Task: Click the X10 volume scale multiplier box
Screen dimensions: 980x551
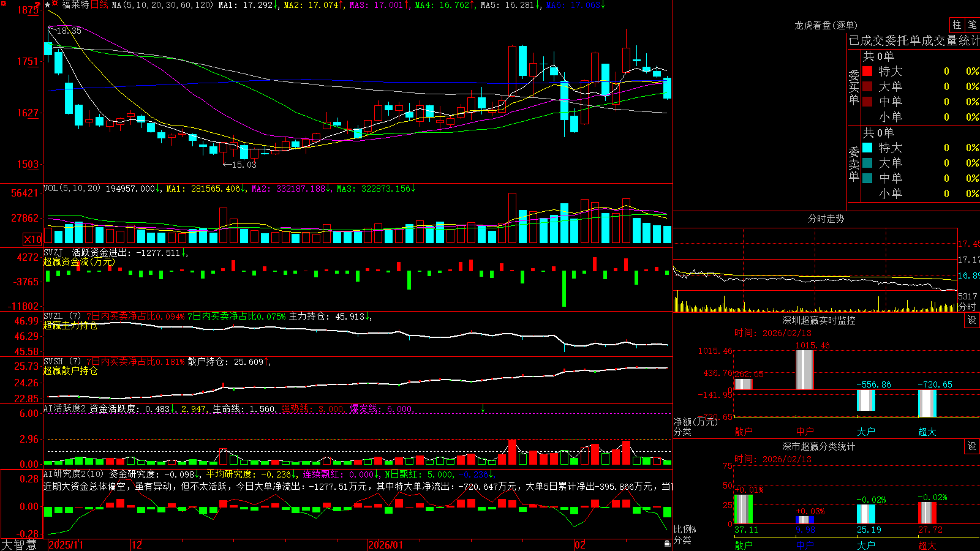Action: pos(32,239)
